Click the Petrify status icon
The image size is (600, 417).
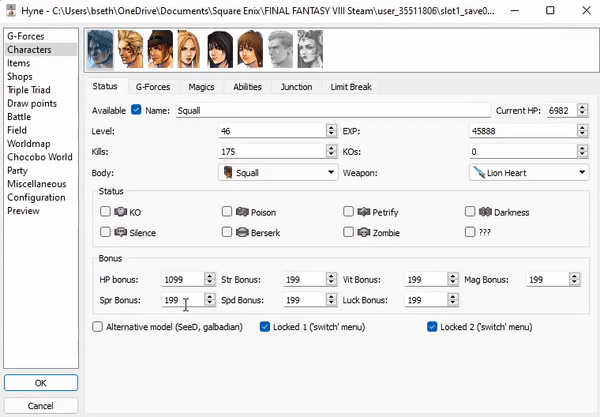coord(364,212)
